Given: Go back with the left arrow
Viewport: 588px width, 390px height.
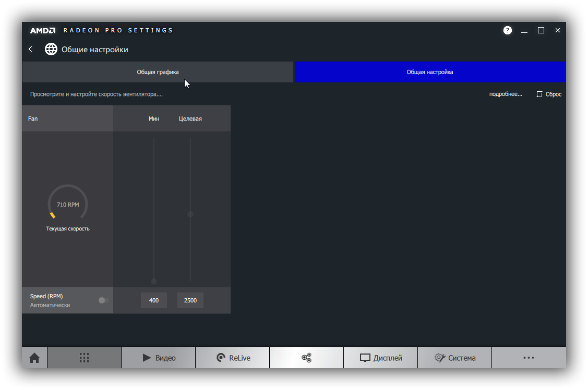Looking at the screenshot, I should coord(30,49).
